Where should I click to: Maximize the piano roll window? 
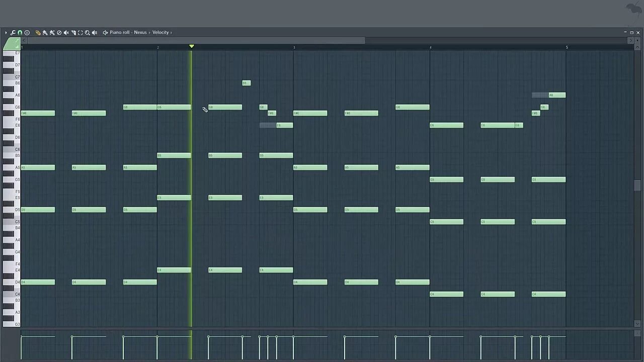pyautogui.click(x=632, y=33)
